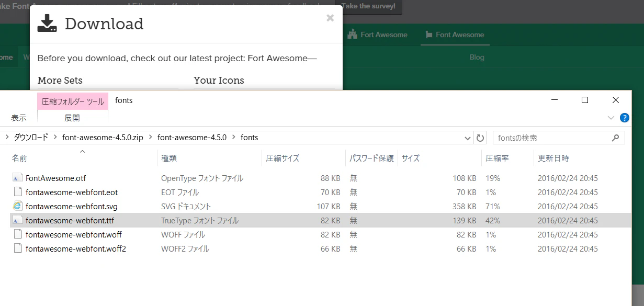Viewport: 644px width, 306px height.
Task: Switch to the Fort Awesome browser tab
Action: click(377, 35)
